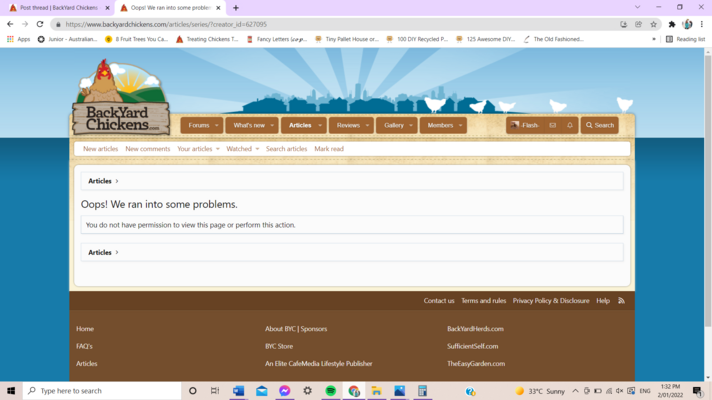Expand the What's new dropdown arrow
Viewport: 712px width, 400px height.
pos(273,125)
